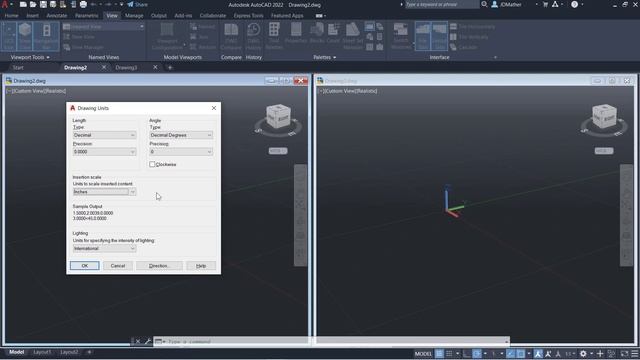
Task: Open the Collaborate ribbon tab
Action: tap(213, 16)
